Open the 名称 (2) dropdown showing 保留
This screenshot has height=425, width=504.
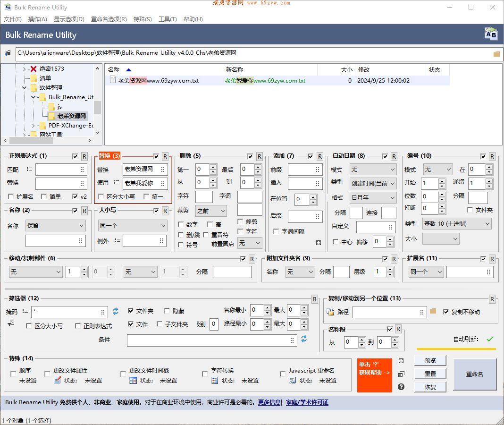(56, 226)
